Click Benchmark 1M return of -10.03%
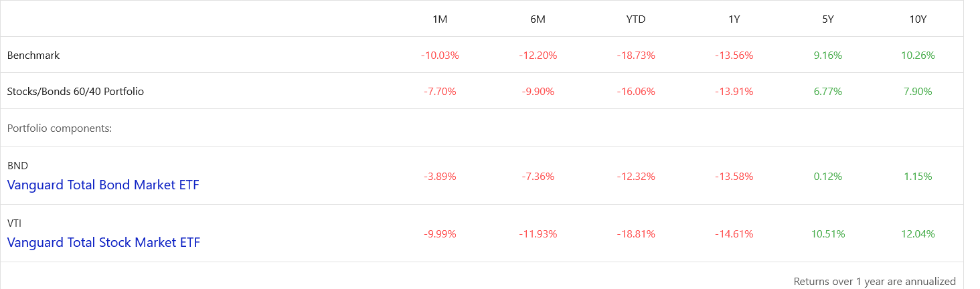This screenshot has height=289, width=980. (440, 56)
